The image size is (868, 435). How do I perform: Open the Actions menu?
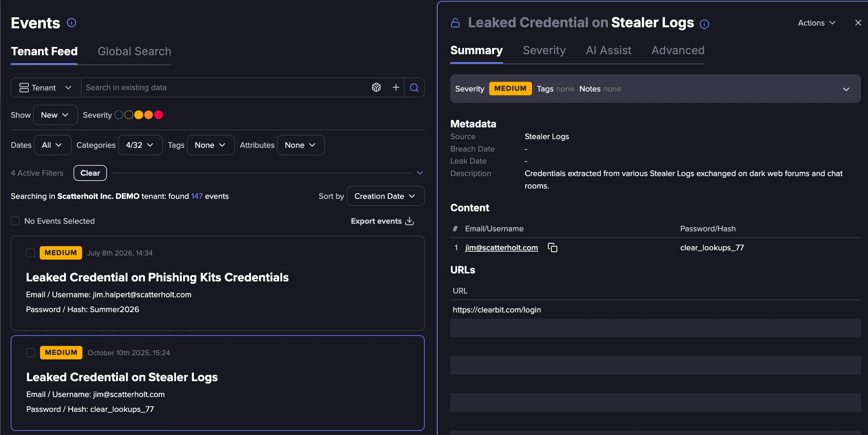[x=817, y=23]
